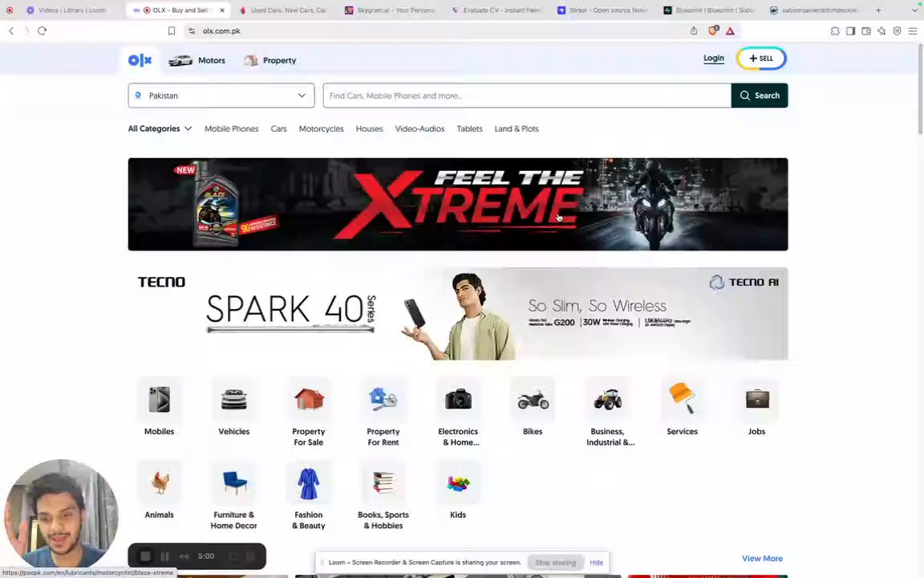The image size is (924, 578).
Task: Switch to Videos Library Loom tab
Action: pyautogui.click(x=66, y=10)
